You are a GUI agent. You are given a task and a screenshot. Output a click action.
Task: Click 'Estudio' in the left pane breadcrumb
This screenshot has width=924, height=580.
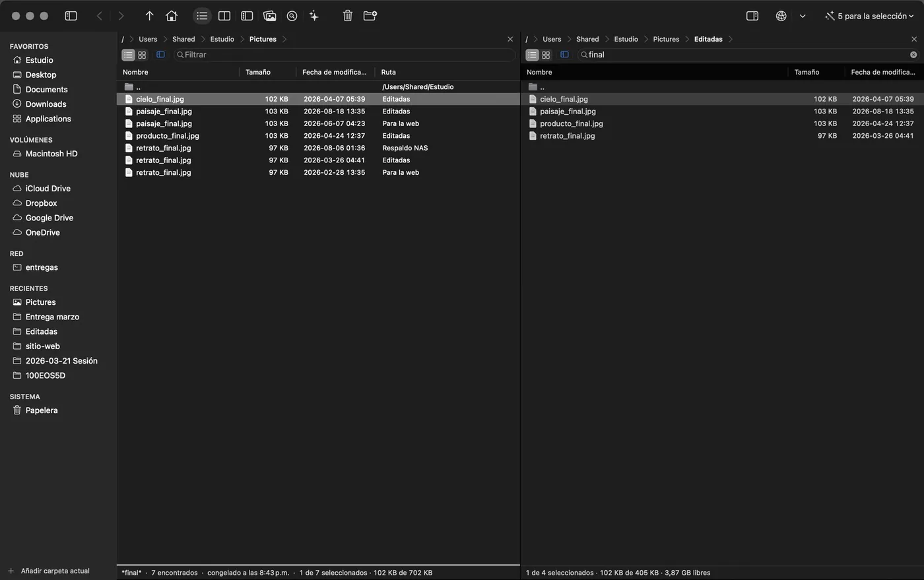click(x=222, y=39)
